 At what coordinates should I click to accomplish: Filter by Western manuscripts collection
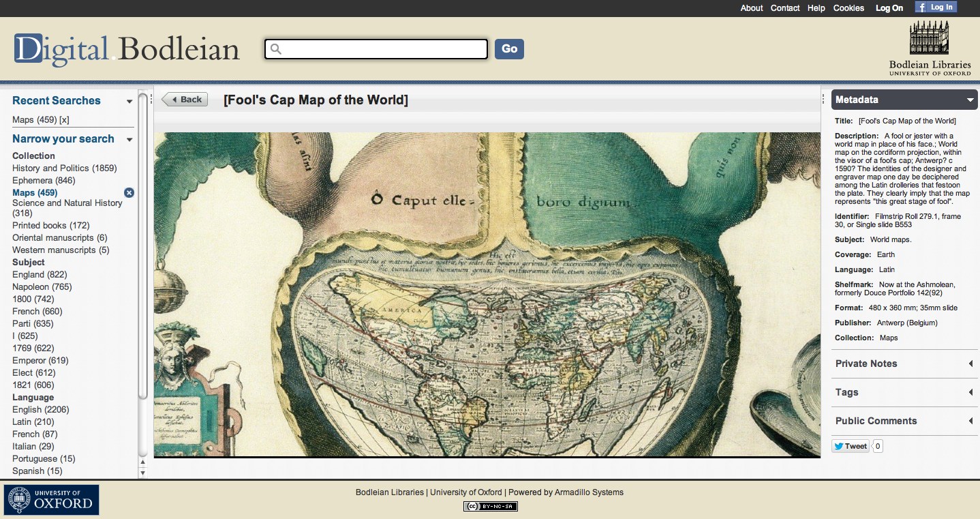[61, 250]
